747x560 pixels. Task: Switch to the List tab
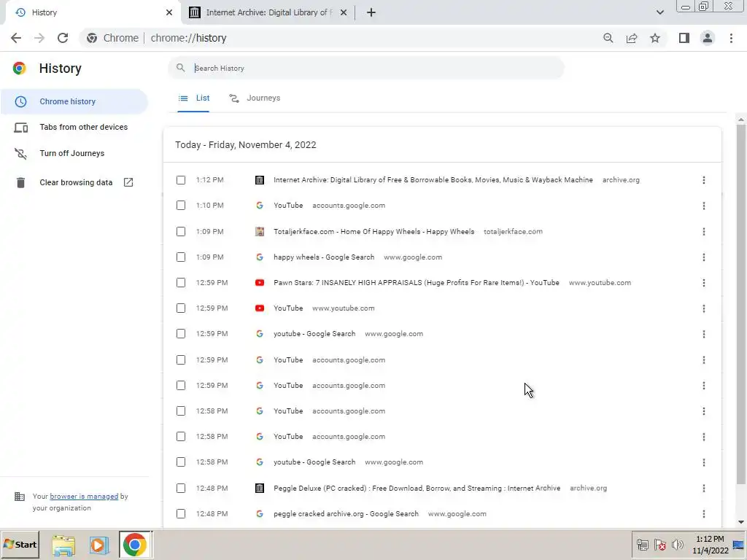click(x=193, y=98)
